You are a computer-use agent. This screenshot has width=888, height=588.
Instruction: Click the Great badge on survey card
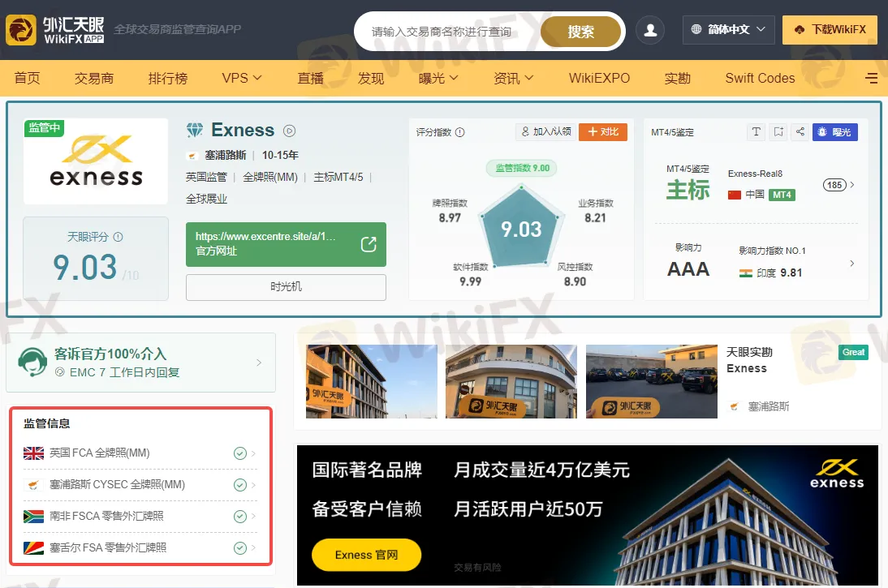coord(853,352)
